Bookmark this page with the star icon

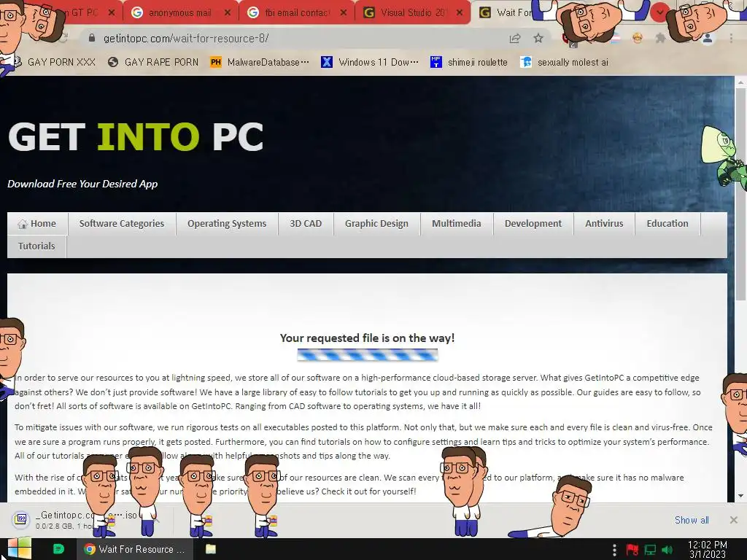click(x=538, y=38)
